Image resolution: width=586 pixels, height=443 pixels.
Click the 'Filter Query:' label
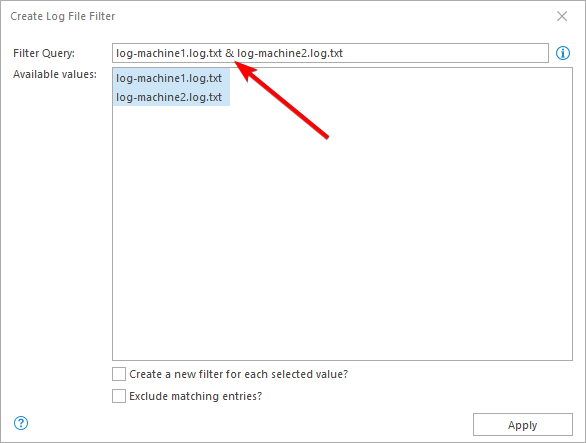coord(44,53)
